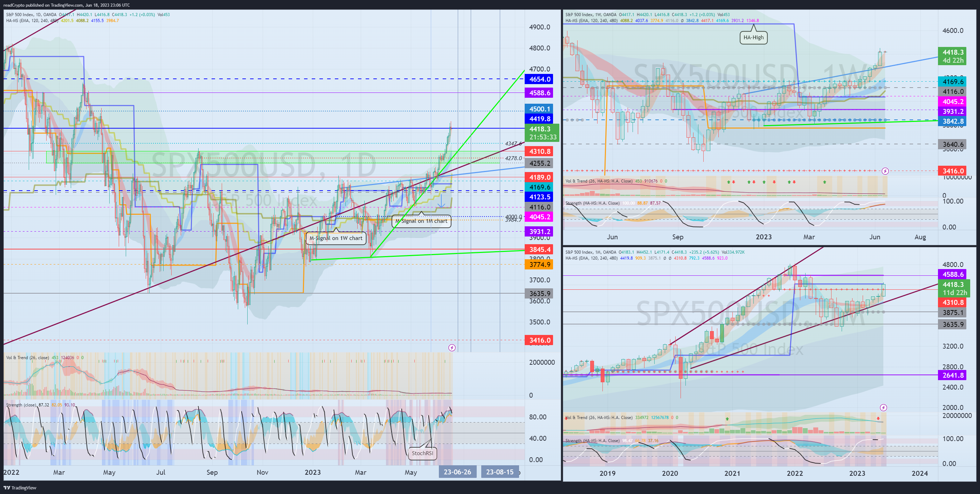Viewport: 980px width, 494px height.
Task: Click S&P 500 Index 1D OANDA legend title
Action: 31,15
